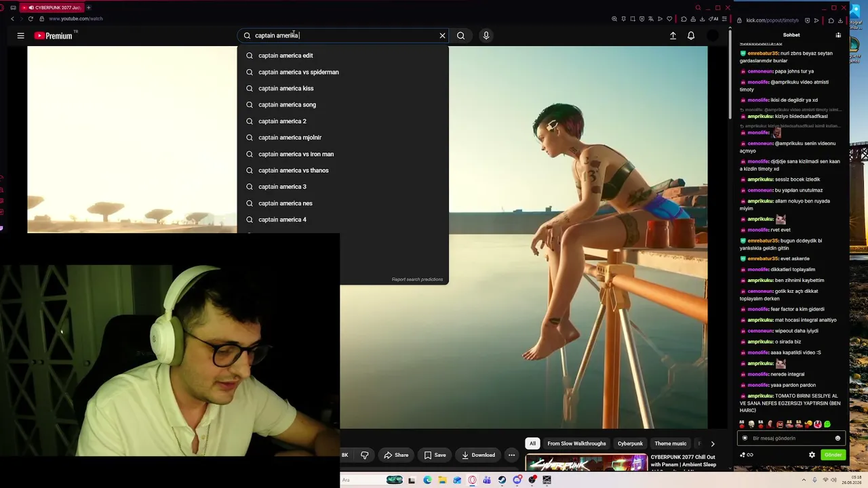Bookmark the page with the heart icon

669,19
